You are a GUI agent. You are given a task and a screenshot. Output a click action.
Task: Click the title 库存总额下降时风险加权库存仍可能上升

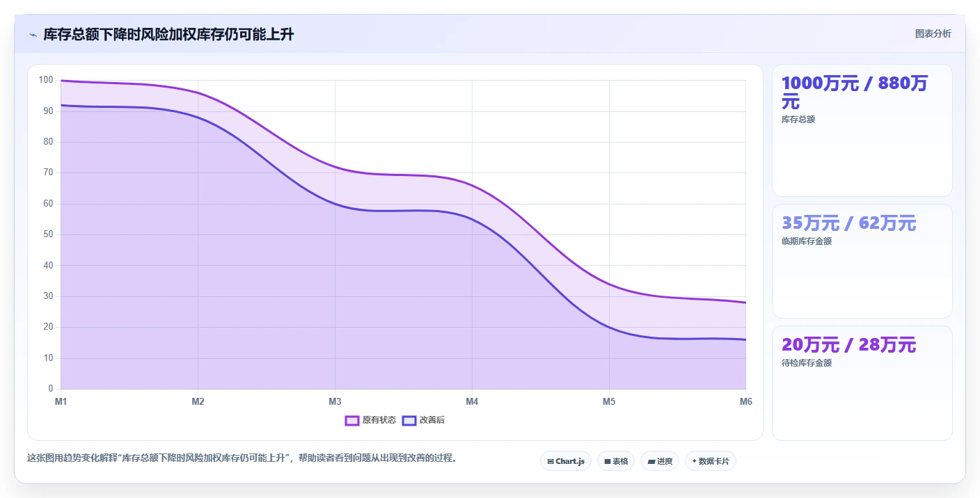[168, 35]
